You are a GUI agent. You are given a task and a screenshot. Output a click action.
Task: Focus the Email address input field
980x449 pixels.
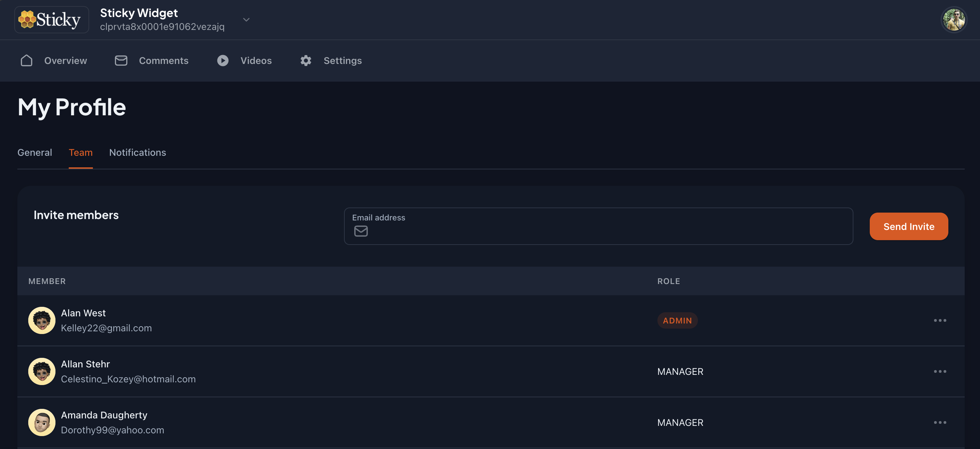[605, 231]
